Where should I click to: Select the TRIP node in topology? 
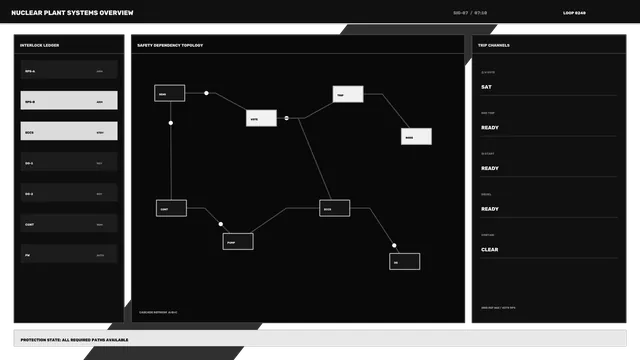[x=348, y=94]
